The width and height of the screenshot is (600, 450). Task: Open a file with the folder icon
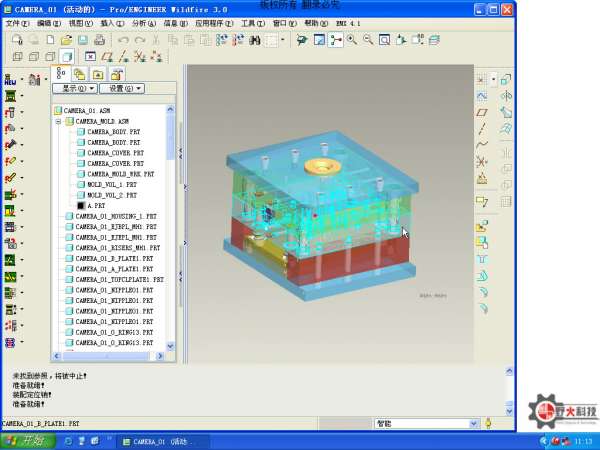67,40
